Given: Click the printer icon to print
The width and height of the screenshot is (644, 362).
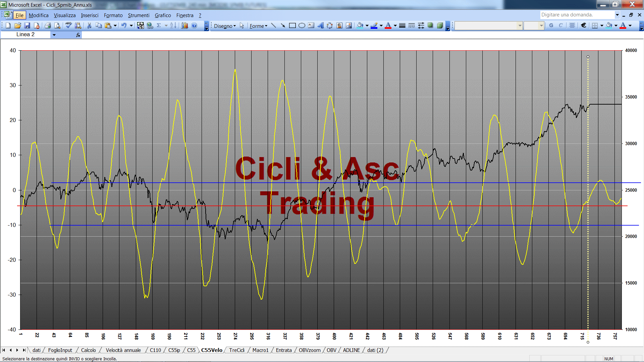Looking at the screenshot, I should point(48,25).
